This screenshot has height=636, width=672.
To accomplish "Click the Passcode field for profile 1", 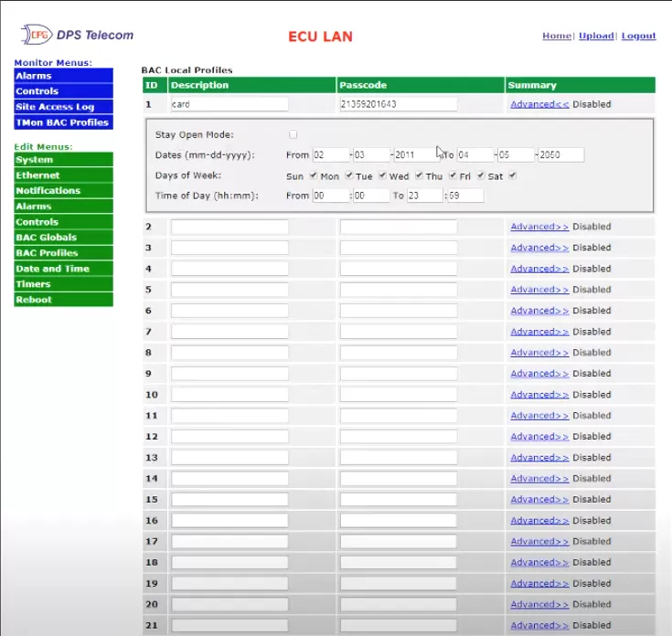I will [398, 104].
